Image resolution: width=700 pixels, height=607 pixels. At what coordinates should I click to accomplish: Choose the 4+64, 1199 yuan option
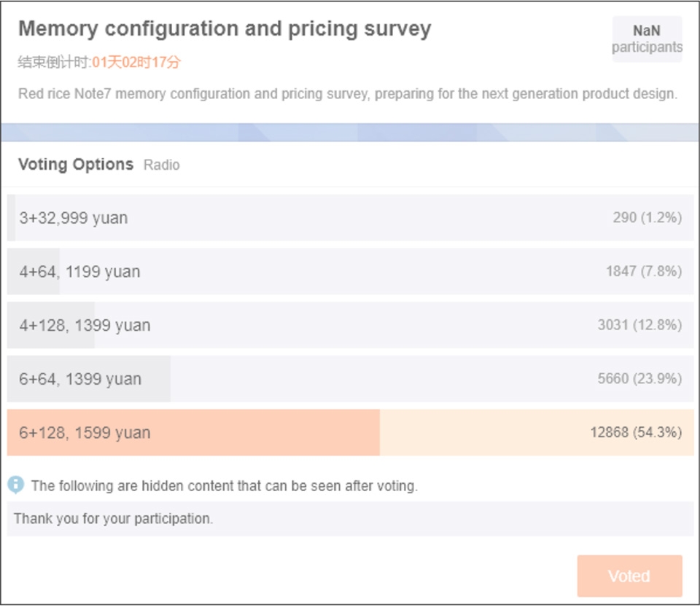pos(351,271)
